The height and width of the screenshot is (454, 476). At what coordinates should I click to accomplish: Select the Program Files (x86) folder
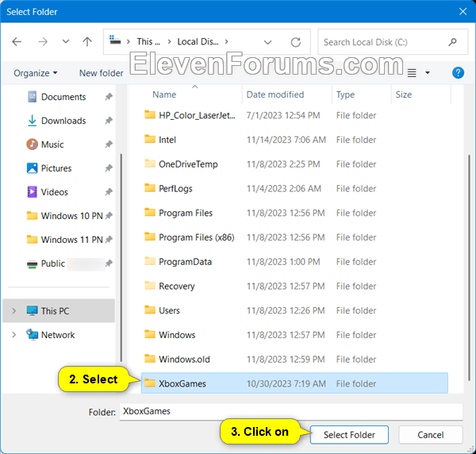click(197, 237)
